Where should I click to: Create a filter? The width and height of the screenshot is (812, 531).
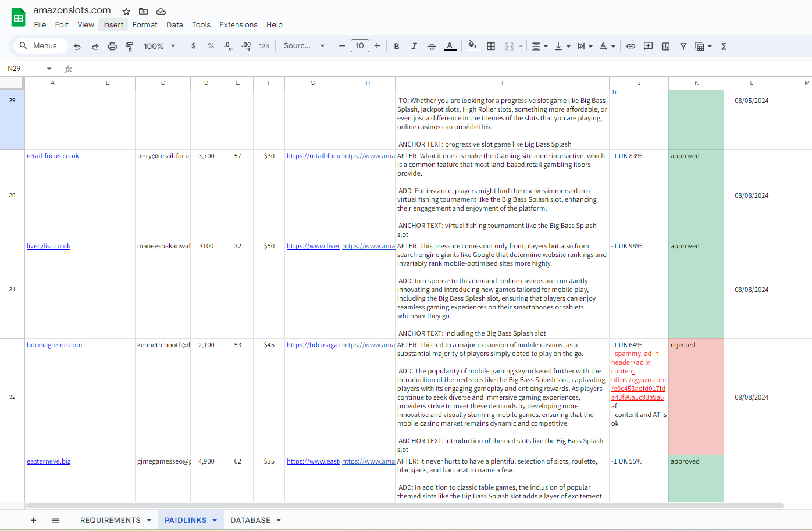(x=683, y=47)
